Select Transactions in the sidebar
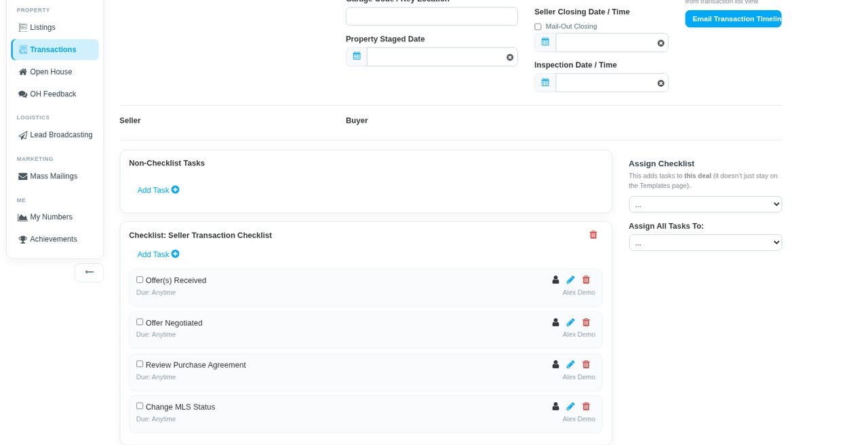The height and width of the screenshot is (445, 868). tap(55, 50)
